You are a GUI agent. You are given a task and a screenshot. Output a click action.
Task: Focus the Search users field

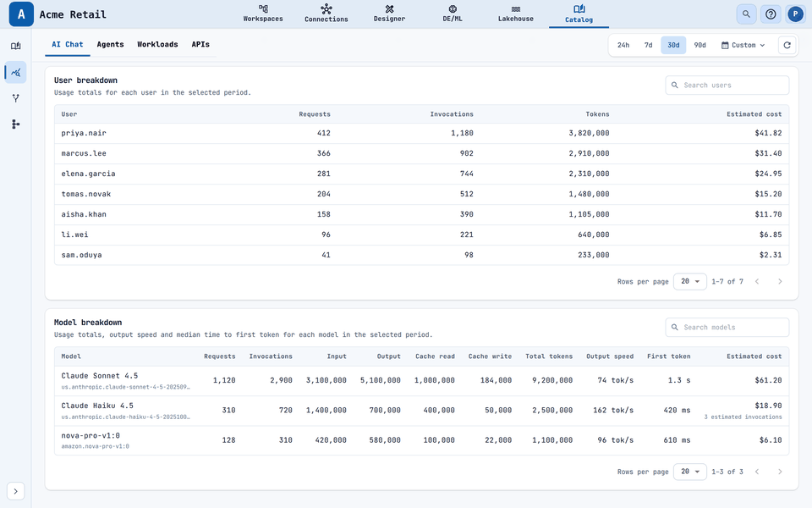coord(727,85)
